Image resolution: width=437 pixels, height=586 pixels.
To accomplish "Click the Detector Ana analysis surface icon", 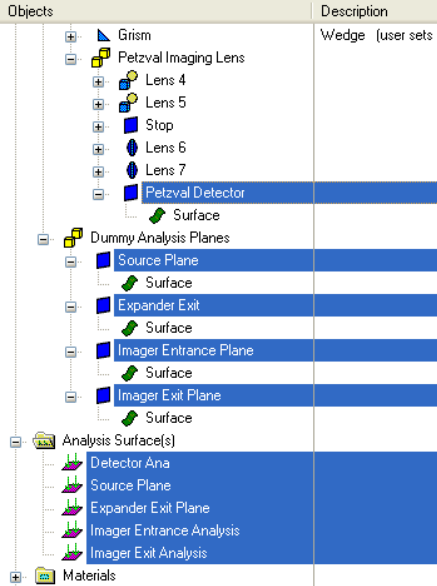I will [72, 463].
